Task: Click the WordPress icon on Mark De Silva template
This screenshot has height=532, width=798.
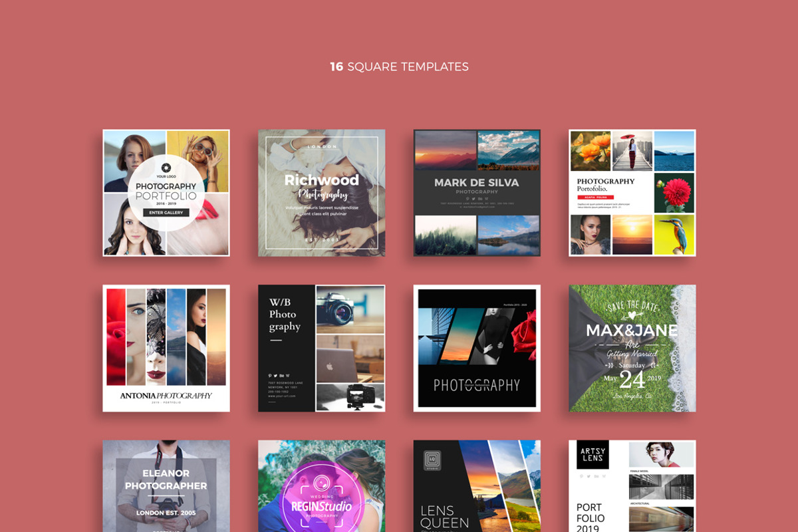Action: point(486,199)
